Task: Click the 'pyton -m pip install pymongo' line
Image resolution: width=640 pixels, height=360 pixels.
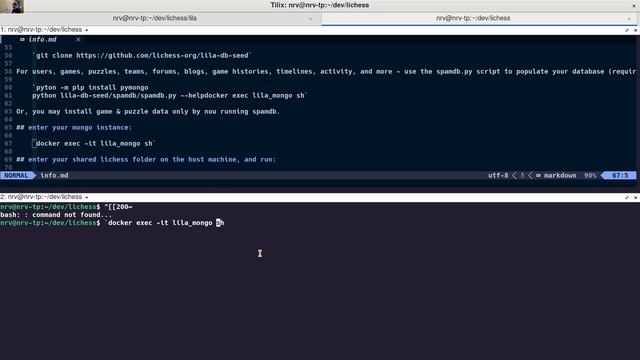Action: click(90, 87)
